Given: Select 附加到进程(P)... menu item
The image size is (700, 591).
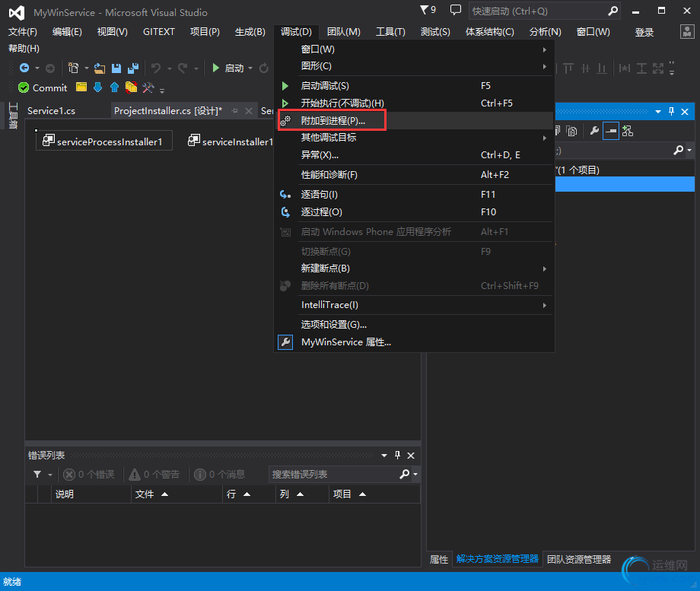Looking at the screenshot, I should click(x=333, y=120).
